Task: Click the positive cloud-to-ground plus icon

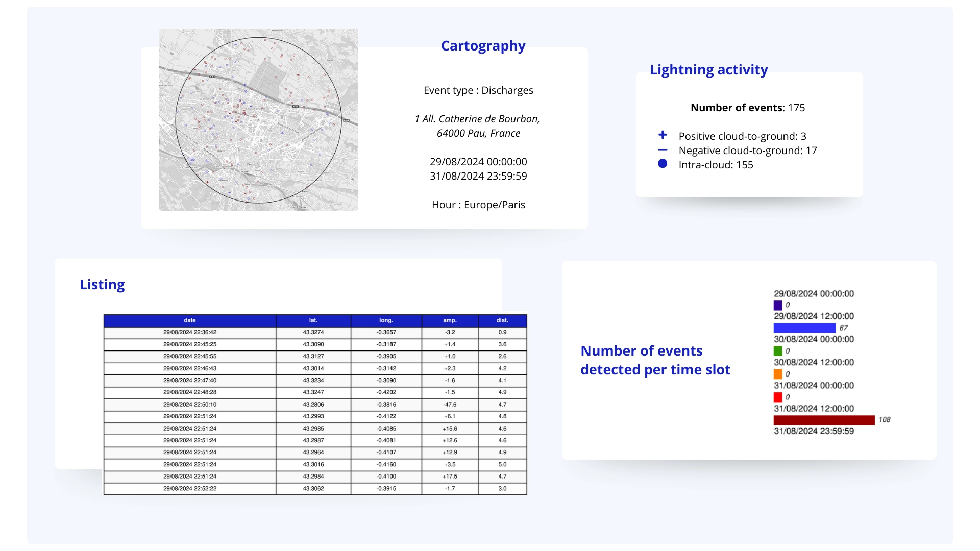Action: 663,135
